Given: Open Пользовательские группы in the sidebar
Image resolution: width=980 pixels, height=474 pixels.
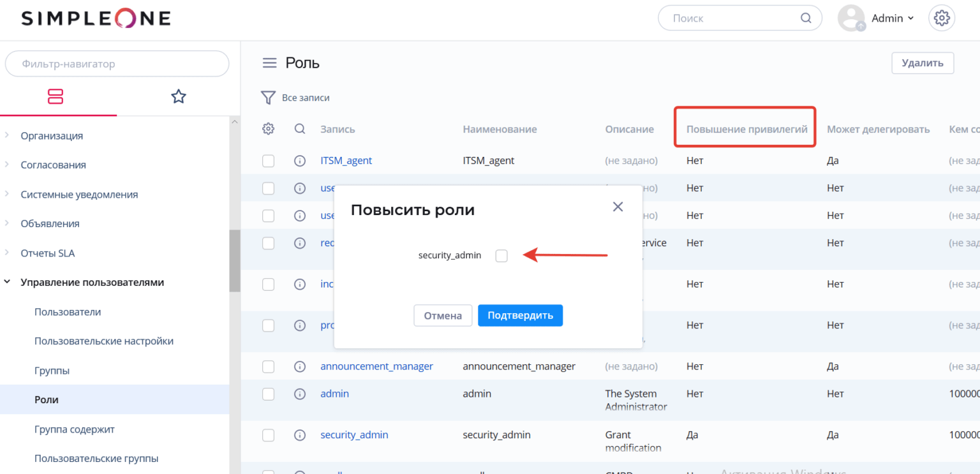Looking at the screenshot, I should coord(96,459).
